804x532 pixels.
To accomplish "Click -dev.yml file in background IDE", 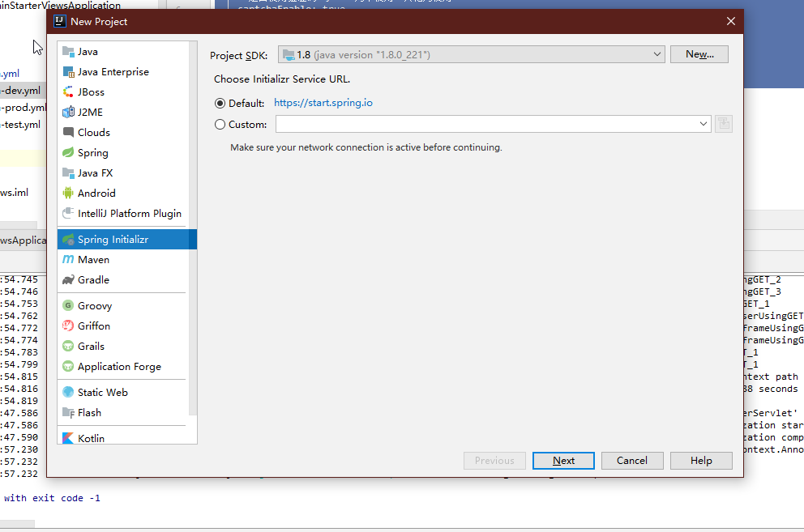I will [20, 91].
